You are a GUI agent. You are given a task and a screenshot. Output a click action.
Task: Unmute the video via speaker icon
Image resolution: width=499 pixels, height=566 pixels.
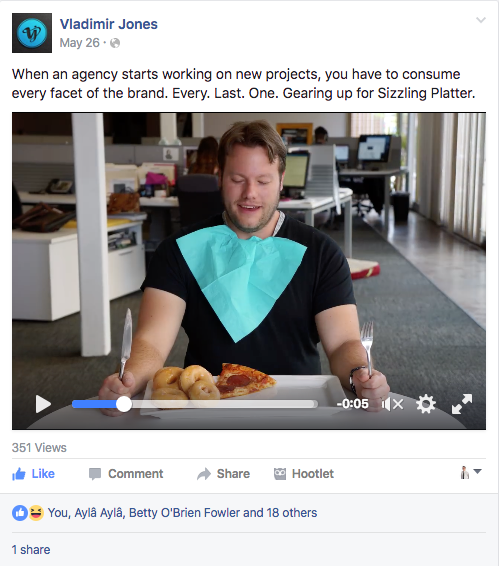[392, 404]
